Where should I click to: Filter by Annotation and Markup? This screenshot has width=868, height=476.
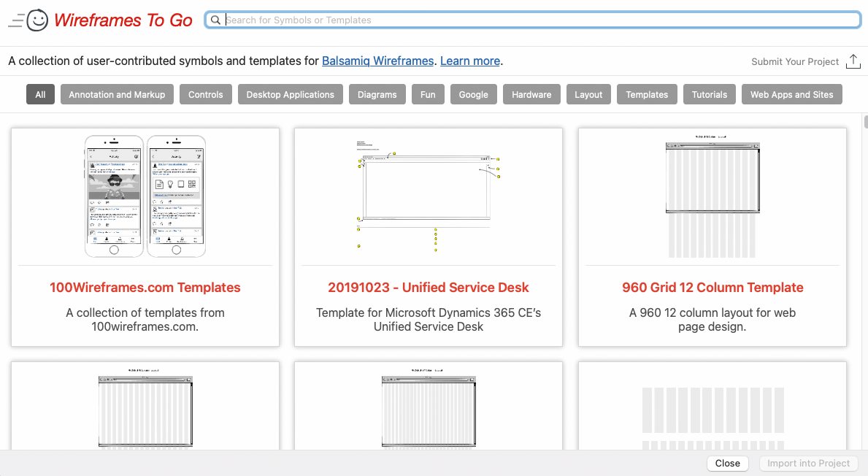(117, 95)
